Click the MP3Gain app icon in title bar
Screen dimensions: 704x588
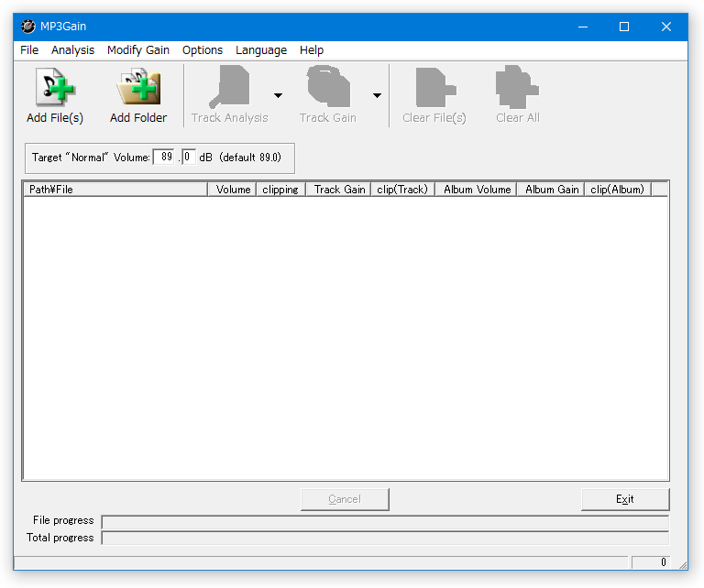click(x=27, y=27)
